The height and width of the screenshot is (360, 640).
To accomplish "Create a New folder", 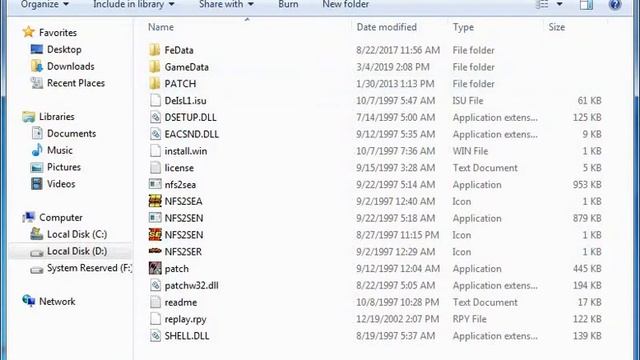I will coord(345,4).
